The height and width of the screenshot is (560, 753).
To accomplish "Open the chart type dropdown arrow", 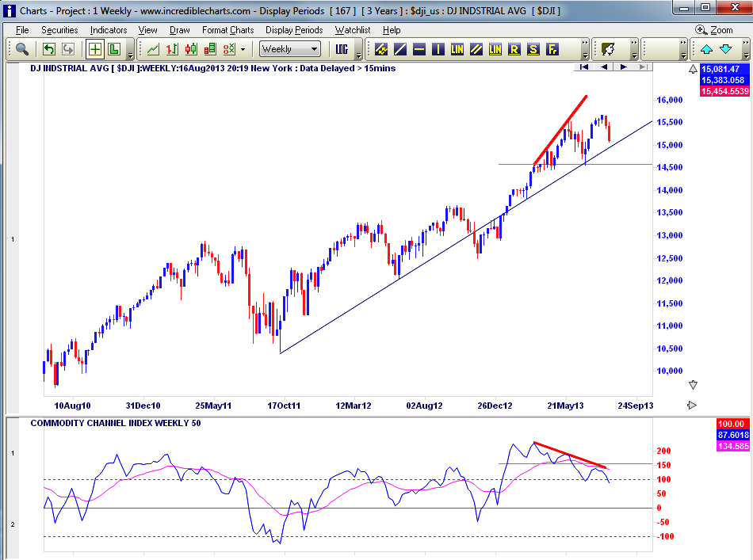I will coord(243,49).
